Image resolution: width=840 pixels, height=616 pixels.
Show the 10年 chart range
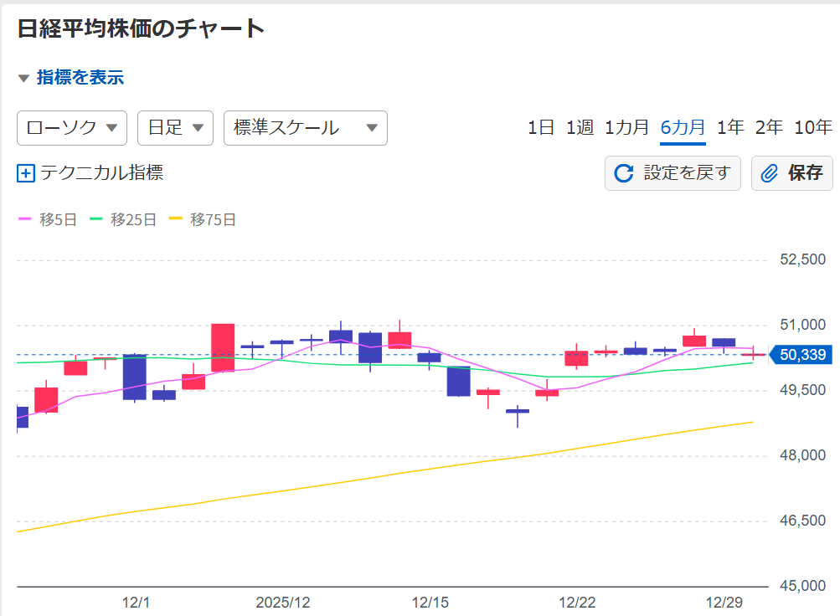tap(812, 128)
